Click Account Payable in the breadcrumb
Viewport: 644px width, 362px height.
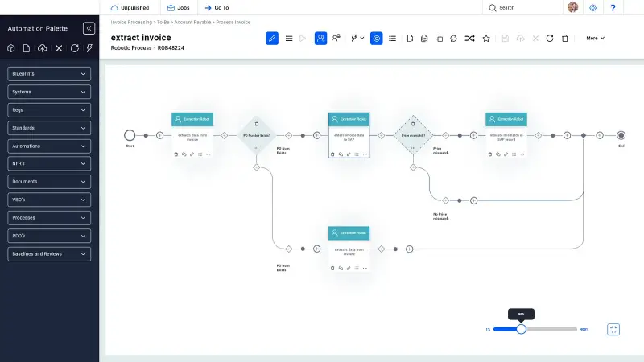pos(192,23)
